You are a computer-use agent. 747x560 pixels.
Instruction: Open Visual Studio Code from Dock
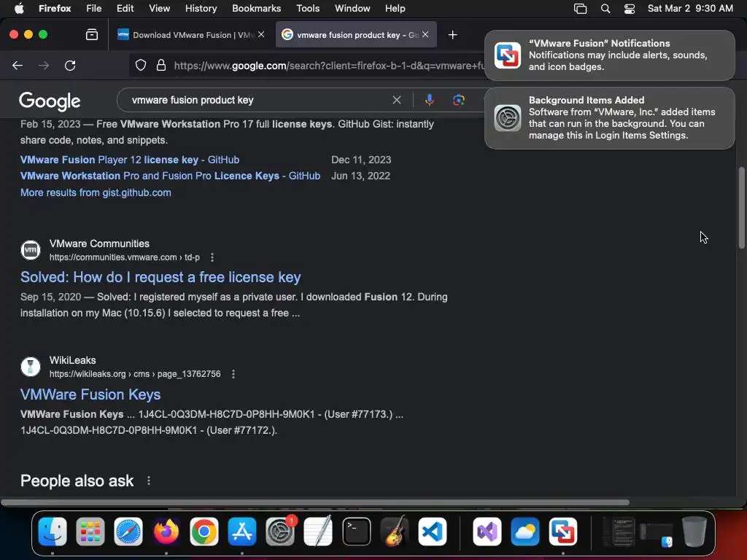pyautogui.click(x=433, y=531)
